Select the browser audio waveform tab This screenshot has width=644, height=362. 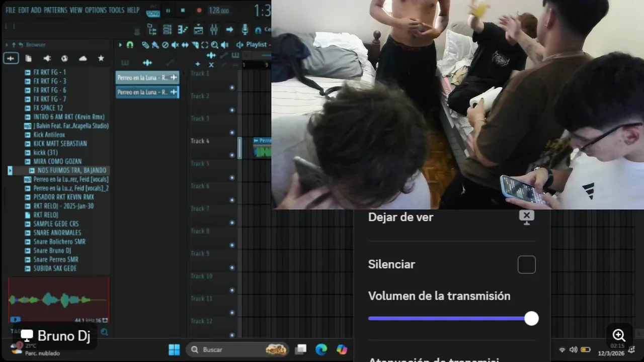[x=11, y=58]
